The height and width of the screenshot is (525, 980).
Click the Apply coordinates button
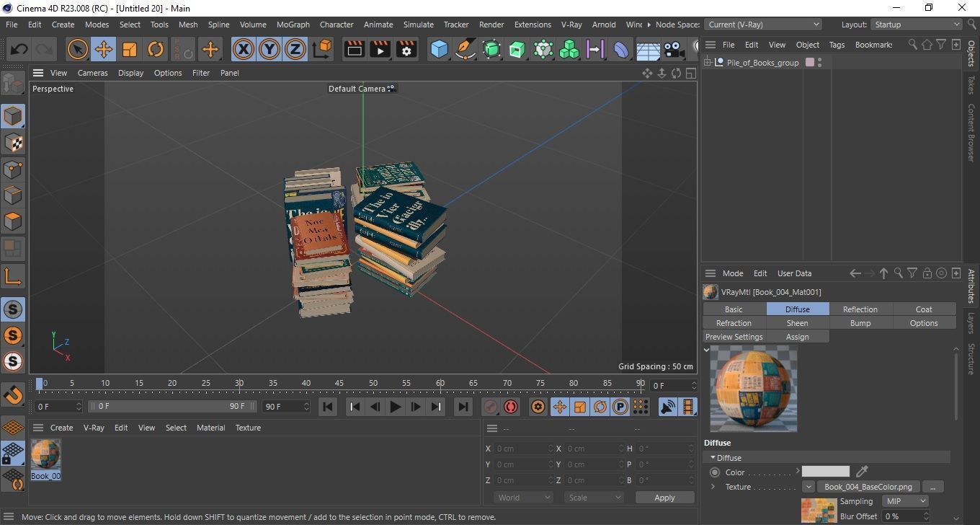point(664,498)
